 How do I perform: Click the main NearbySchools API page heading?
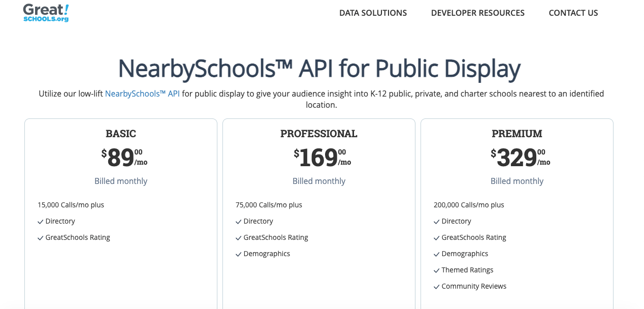(x=319, y=69)
